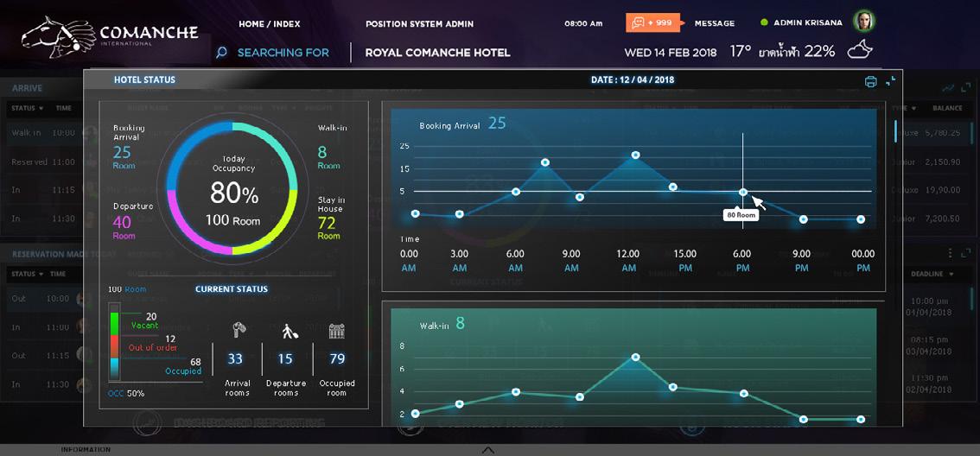Select Walk in 10:00 row in Arrive table

pyautogui.click(x=47, y=132)
